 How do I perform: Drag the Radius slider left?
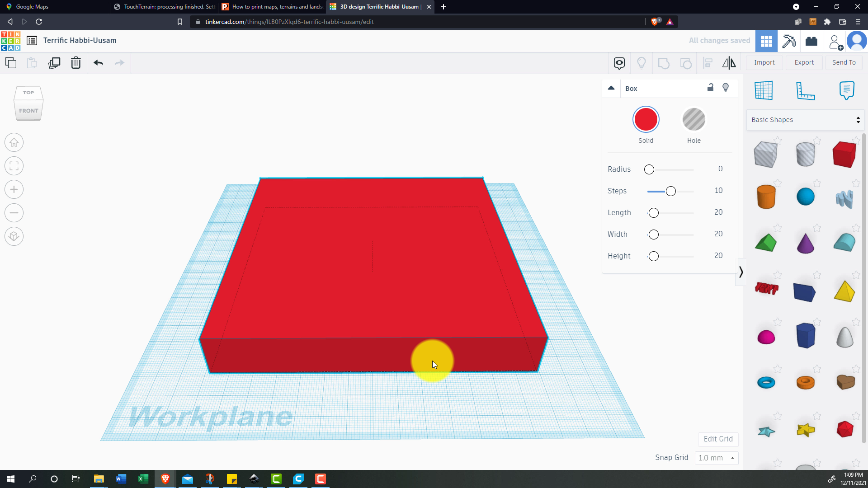point(649,169)
